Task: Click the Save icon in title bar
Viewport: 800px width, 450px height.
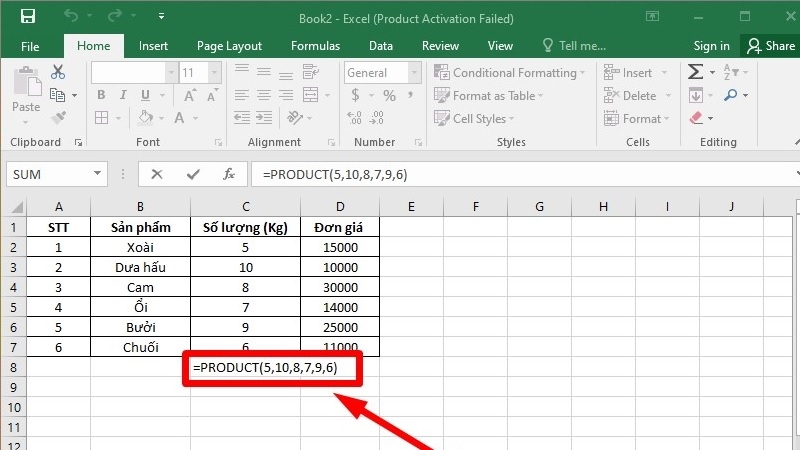Action: tap(28, 16)
